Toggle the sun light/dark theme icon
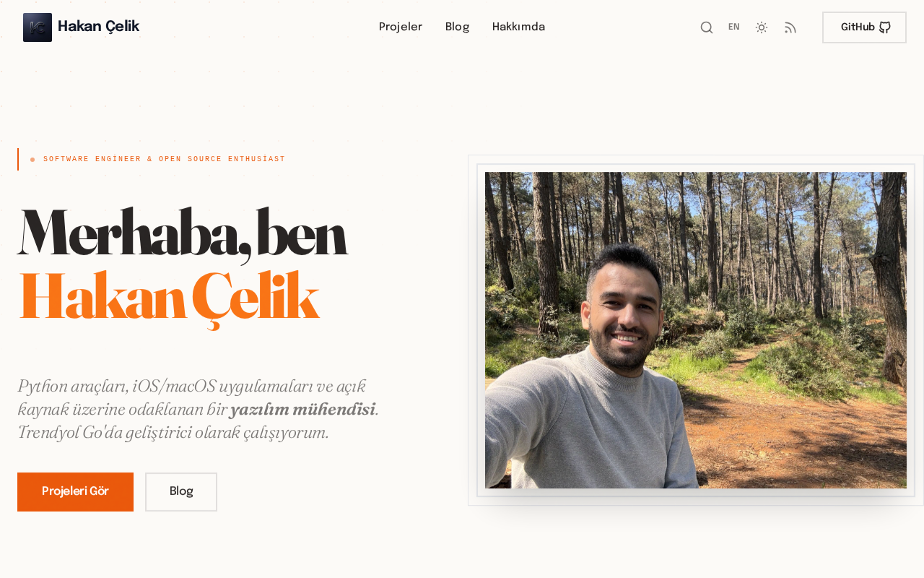Screen dimensions: 924x578 (762, 27)
